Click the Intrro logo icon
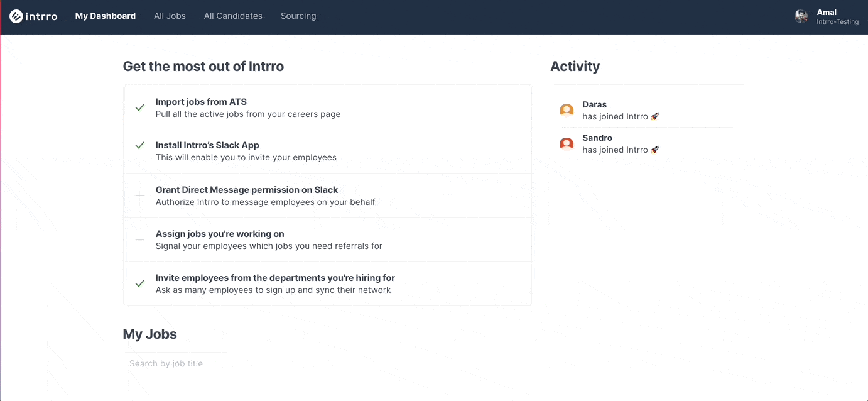This screenshot has width=868, height=401. pyautogui.click(x=16, y=16)
